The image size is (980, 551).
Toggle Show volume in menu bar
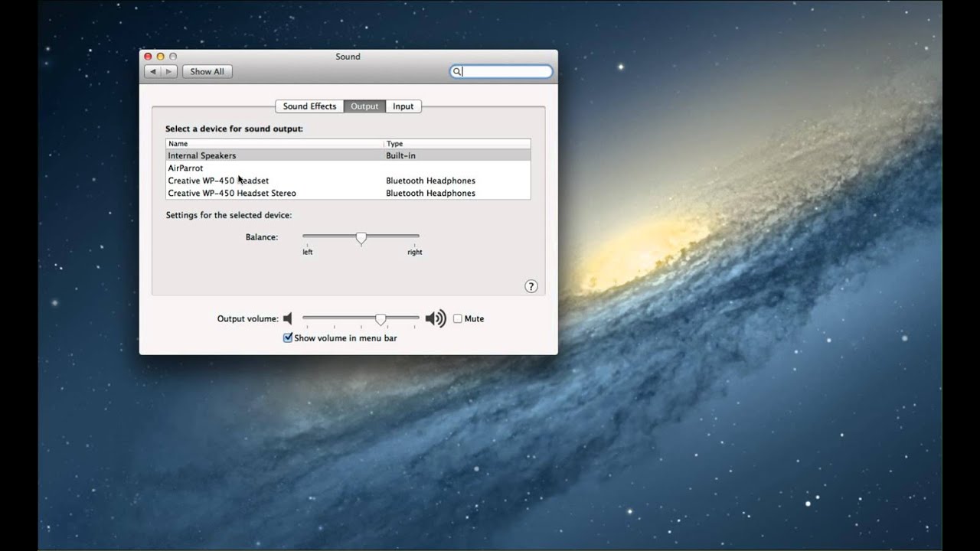288,337
